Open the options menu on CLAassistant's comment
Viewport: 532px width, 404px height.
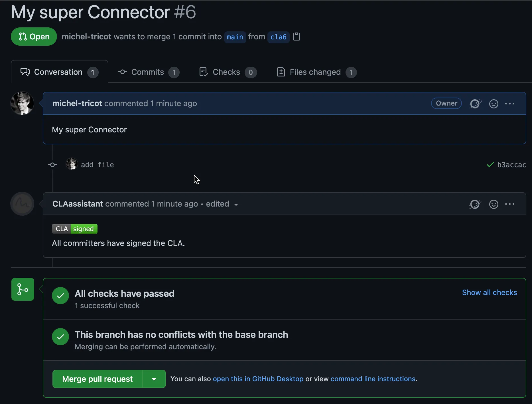tap(510, 204)
